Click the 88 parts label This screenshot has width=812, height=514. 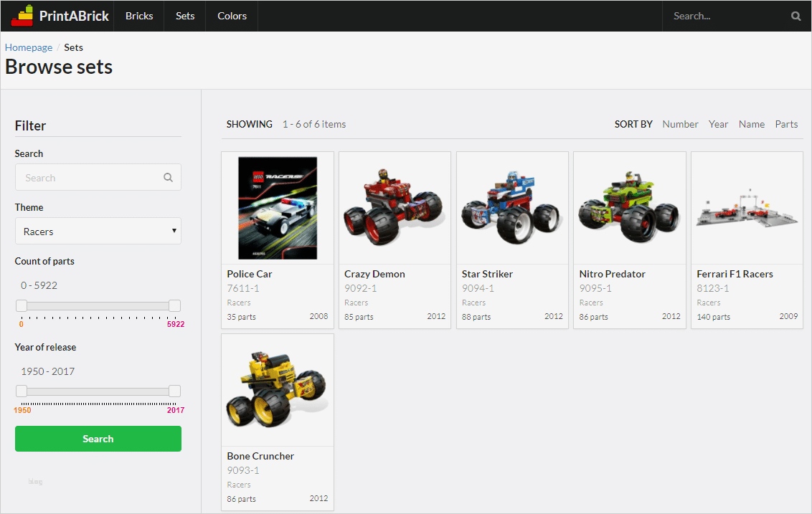[x=476, y=317]
